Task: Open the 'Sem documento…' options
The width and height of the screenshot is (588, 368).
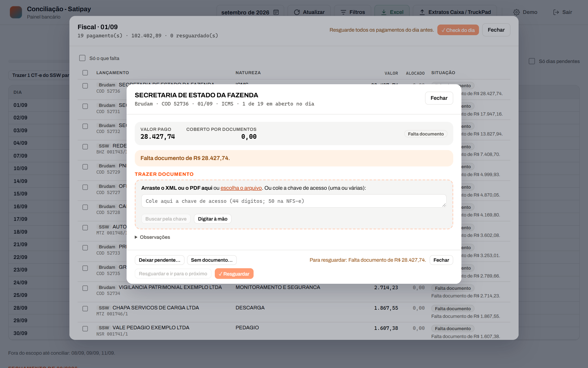Action: pyautogui.click(x=212, y=260)
